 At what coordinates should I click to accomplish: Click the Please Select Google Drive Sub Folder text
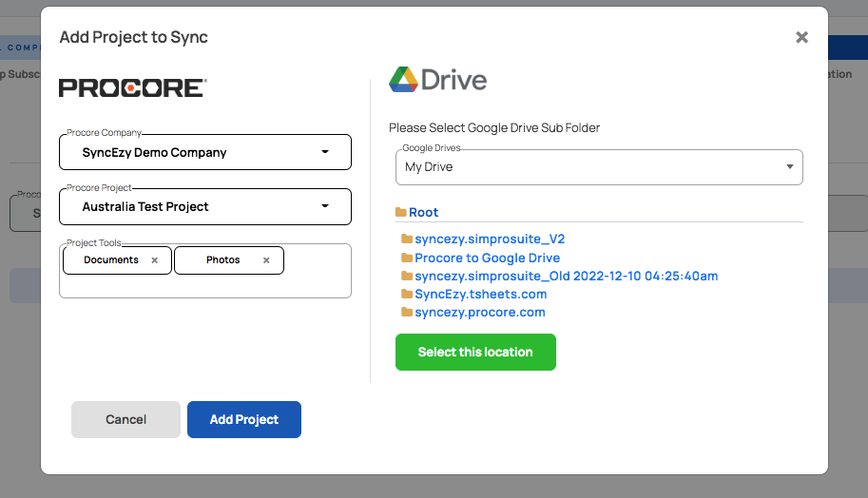pyautogui.click(x=494, y=127)
